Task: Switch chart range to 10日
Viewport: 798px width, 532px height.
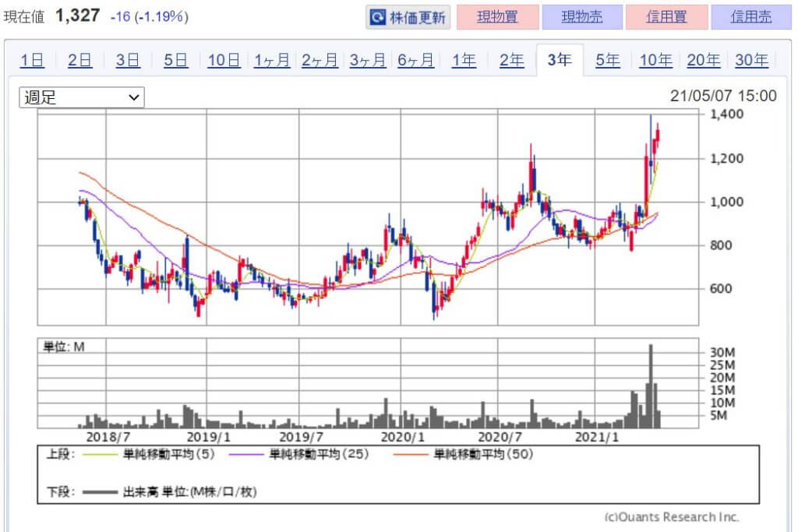Action: tap(224, 61)
